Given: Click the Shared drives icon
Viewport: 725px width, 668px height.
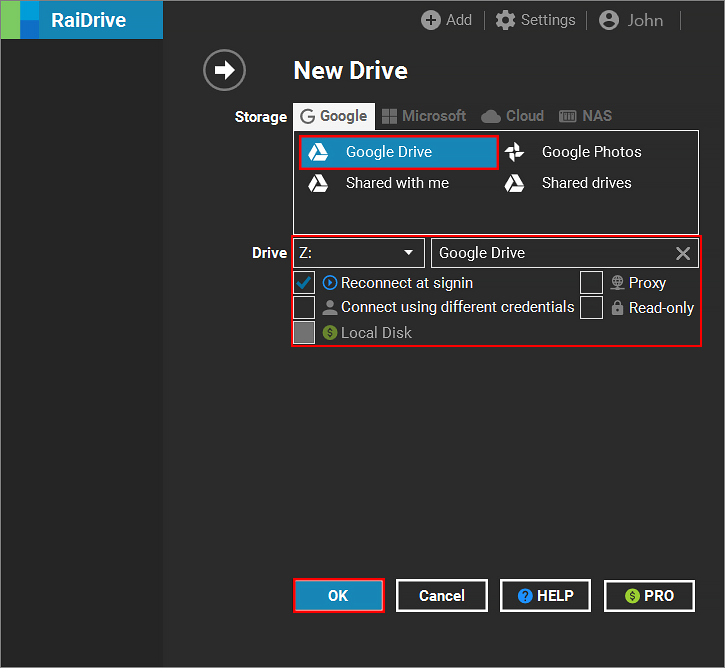Looking at the screenshot, I should (x=514, y=184).
